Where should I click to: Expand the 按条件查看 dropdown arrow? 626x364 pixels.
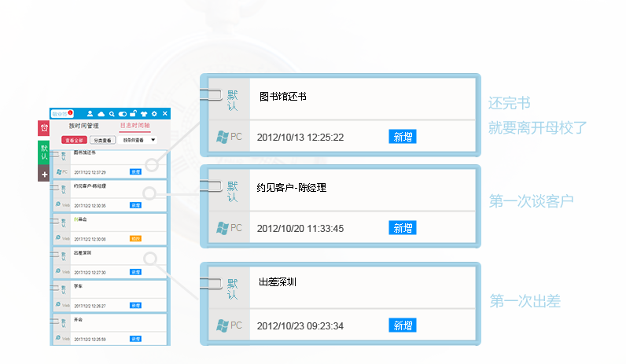(153, 140)
